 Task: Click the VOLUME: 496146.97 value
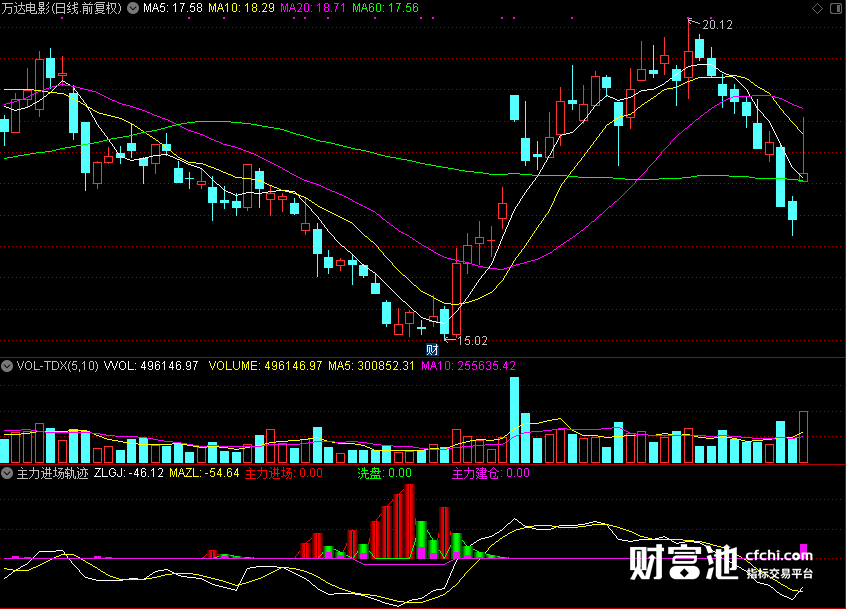(265, 366)
